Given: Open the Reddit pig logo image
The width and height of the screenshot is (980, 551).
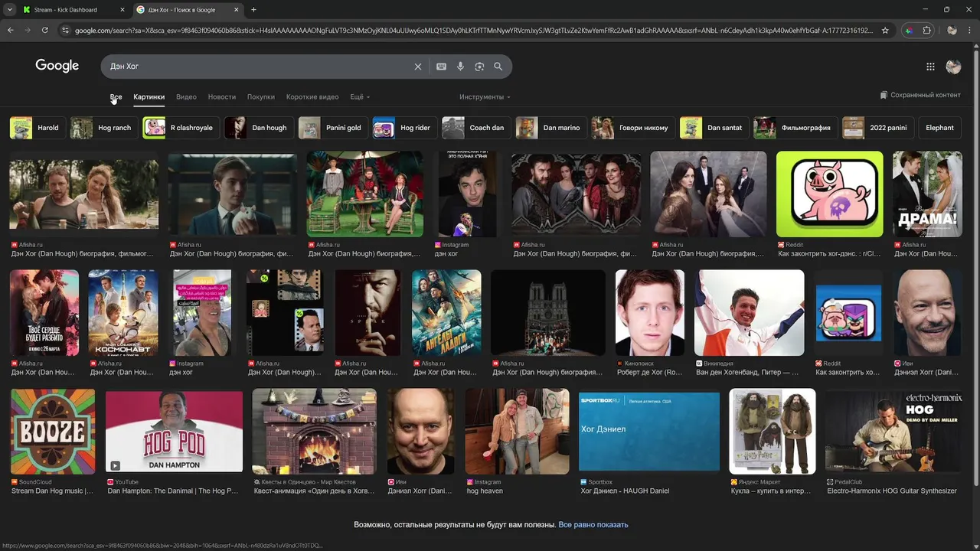Looking at the screenshot, I should (829, 194).
